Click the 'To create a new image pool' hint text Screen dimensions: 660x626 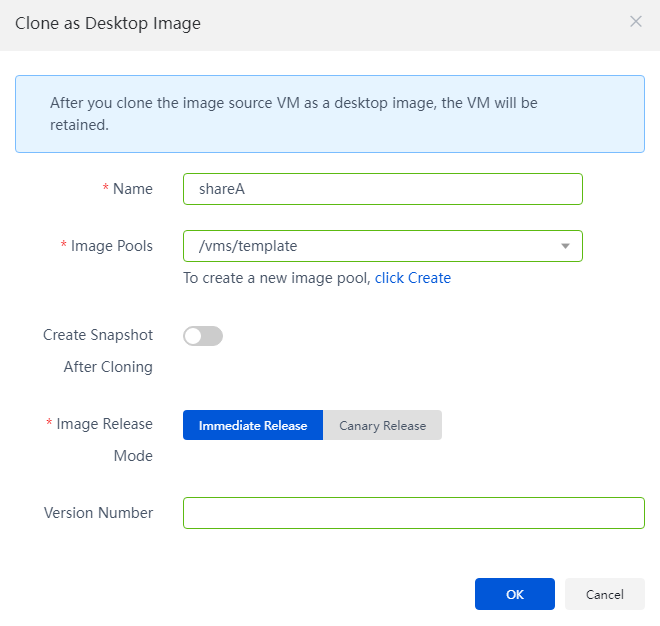pos(277,278)
